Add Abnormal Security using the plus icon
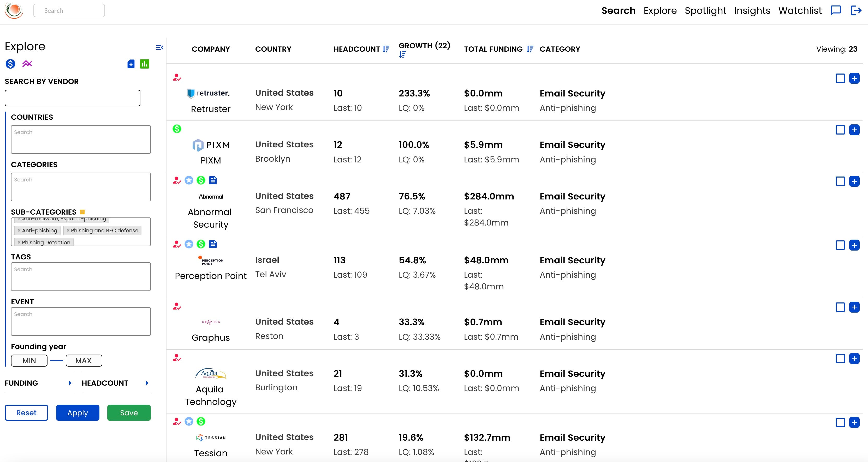The width and height of the screenshot is (868, 462). (854, 181)
